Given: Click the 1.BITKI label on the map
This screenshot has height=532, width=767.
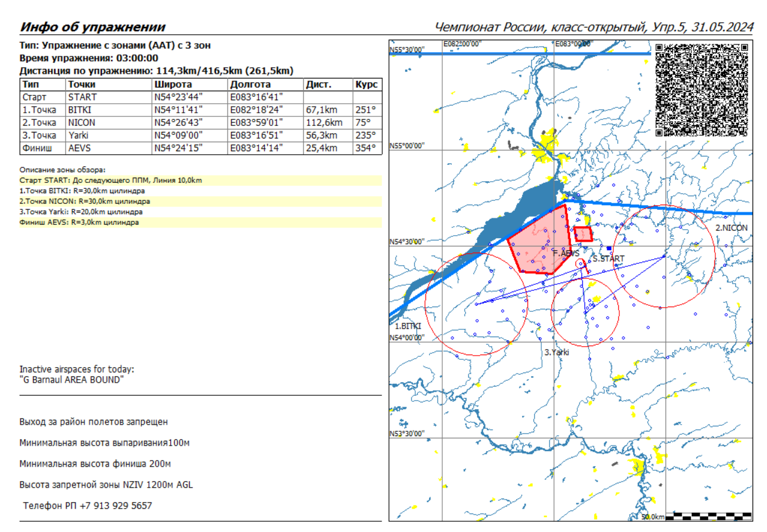Looking at the screenshot, I should click(408, 326).
